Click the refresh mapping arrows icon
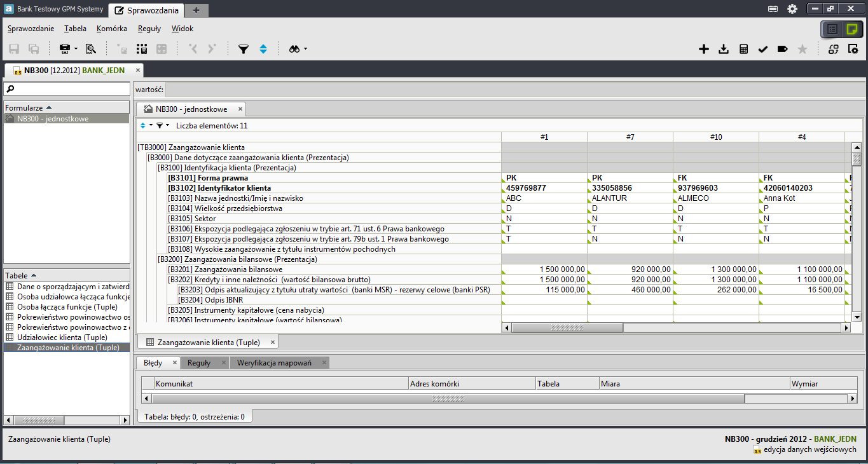868x464 pixels. point(833,49)
